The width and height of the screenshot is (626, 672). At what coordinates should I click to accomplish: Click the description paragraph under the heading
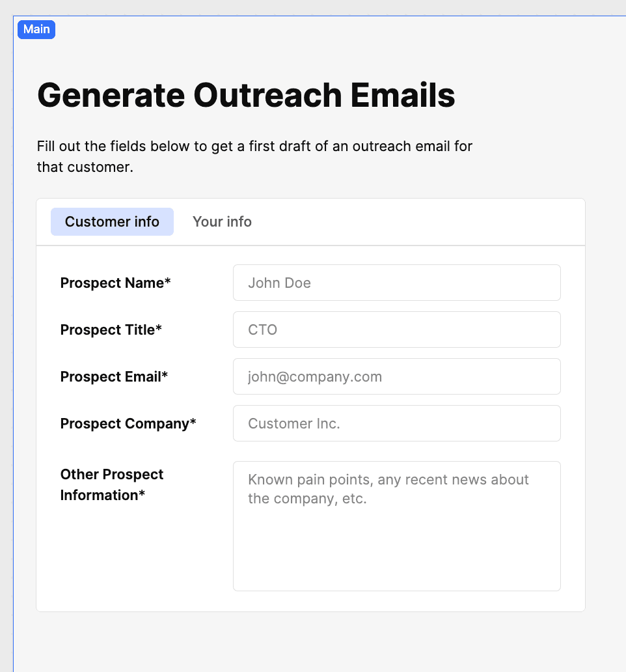[254, 156]
